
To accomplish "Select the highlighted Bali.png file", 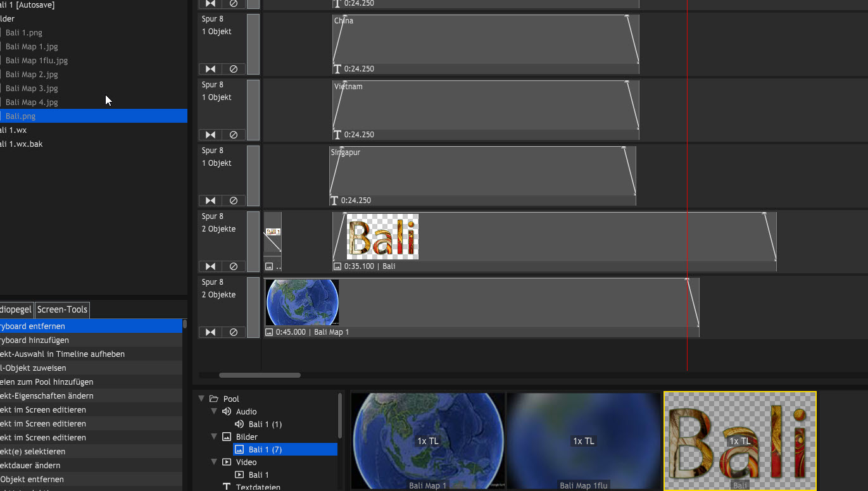I will pos(94,116).
